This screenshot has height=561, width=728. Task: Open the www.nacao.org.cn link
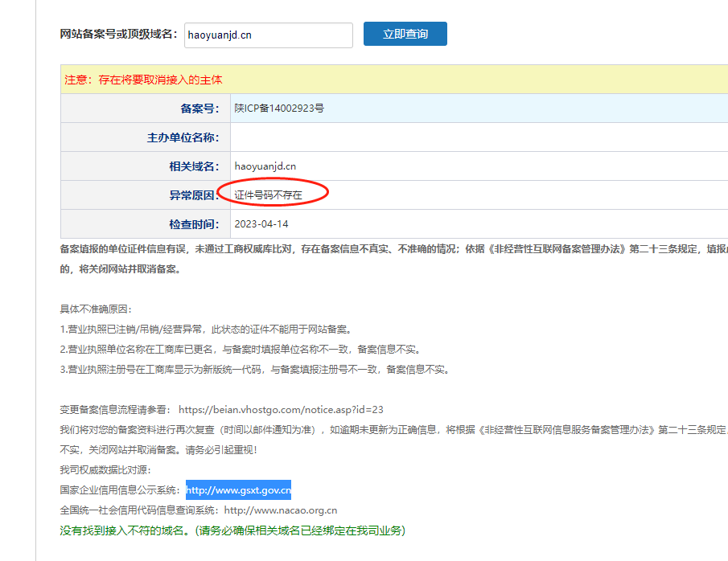click(x=280, y=510)
